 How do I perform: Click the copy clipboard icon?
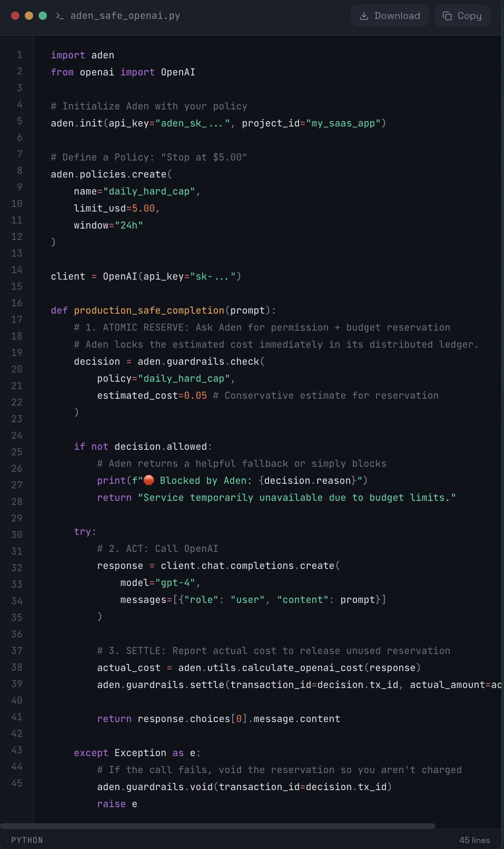tap(447, 16)
